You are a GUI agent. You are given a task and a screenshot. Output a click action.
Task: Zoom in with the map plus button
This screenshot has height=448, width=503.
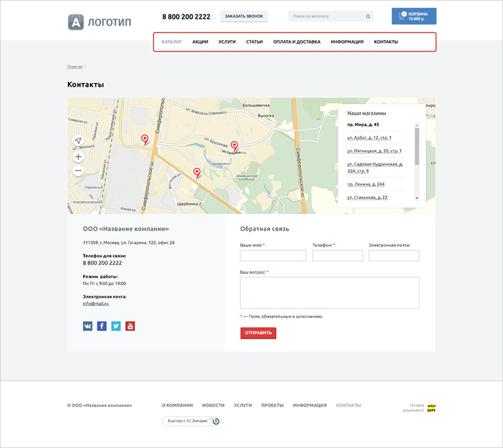pyautogui.click(x=77, y=156)
